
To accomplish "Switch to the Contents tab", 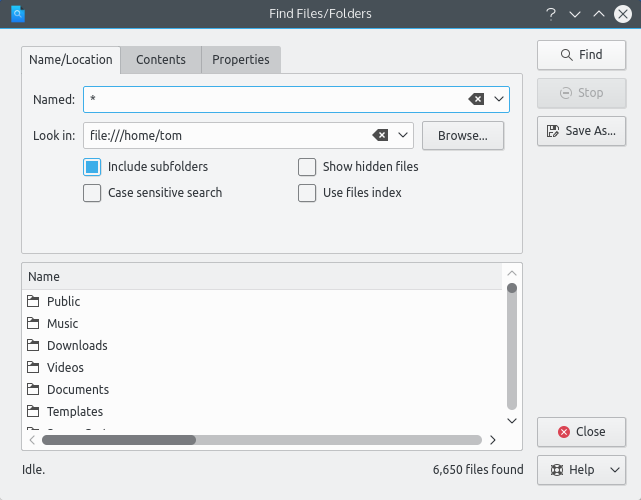I will coord(161,60).
